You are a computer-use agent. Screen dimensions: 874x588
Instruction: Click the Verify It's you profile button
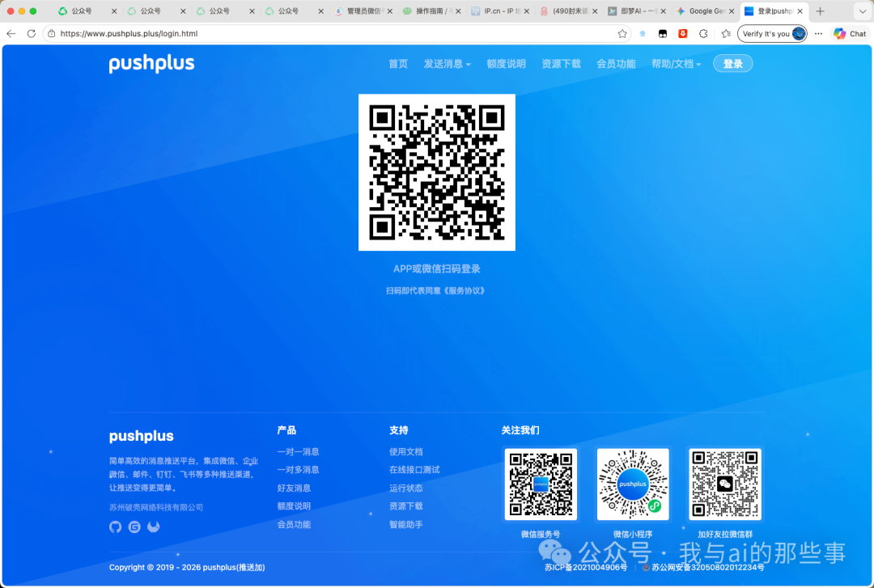[772, 34]
